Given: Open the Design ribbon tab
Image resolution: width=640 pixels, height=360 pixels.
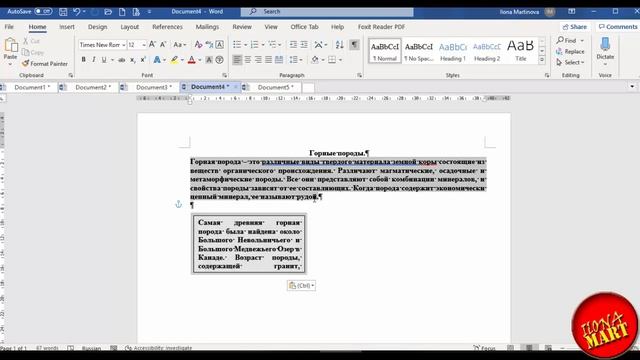Looking at the screenshot, I should click(x=98, y=27).
